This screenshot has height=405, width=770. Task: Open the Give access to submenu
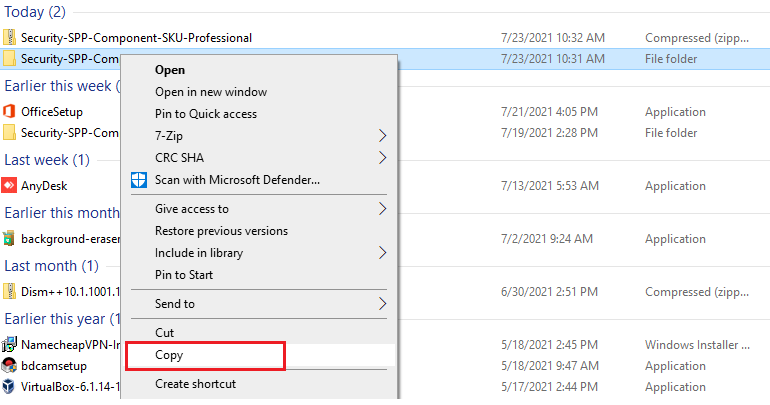[x=259, y=209]
